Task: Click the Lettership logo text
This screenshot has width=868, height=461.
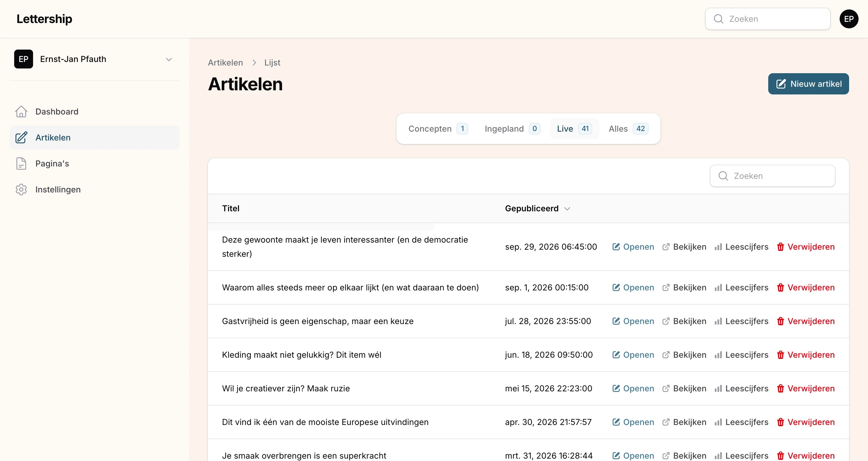Action: 44,19
